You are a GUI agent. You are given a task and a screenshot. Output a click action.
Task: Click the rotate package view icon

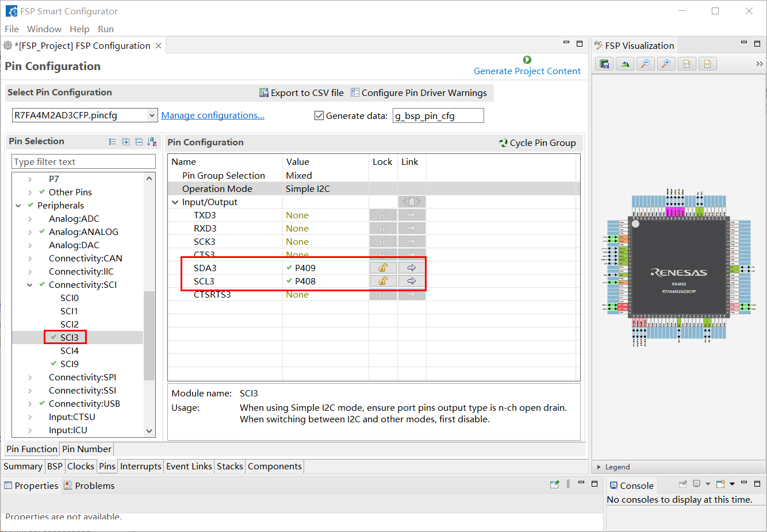625,64
